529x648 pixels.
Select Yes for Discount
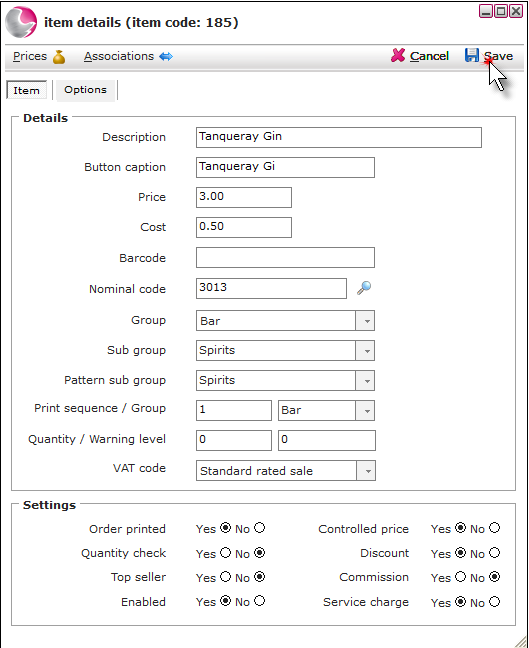point(460,553)
